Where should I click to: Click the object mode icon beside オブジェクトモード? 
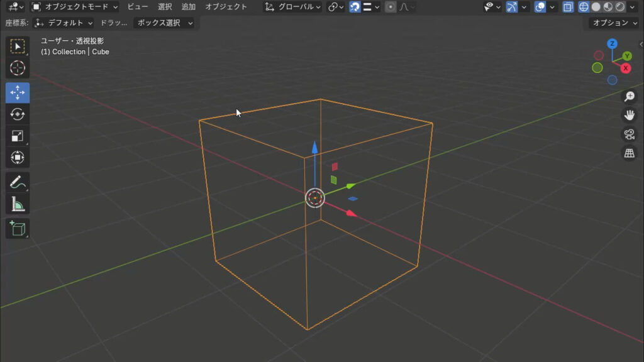36,6
